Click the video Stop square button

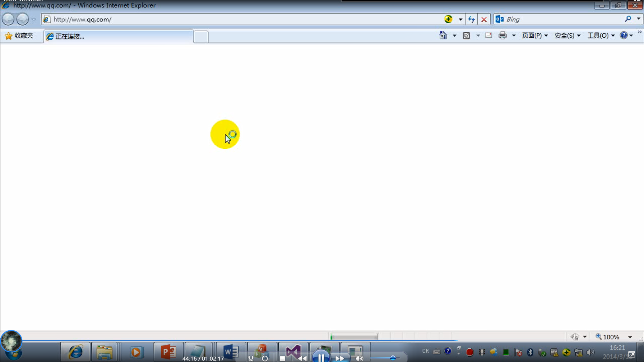(282, 358)
